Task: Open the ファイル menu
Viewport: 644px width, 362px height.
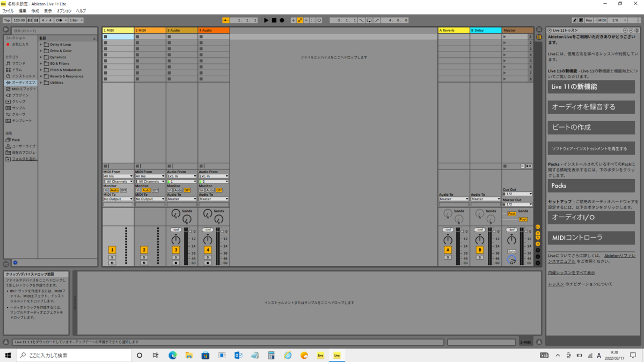Action: (8, 11)
